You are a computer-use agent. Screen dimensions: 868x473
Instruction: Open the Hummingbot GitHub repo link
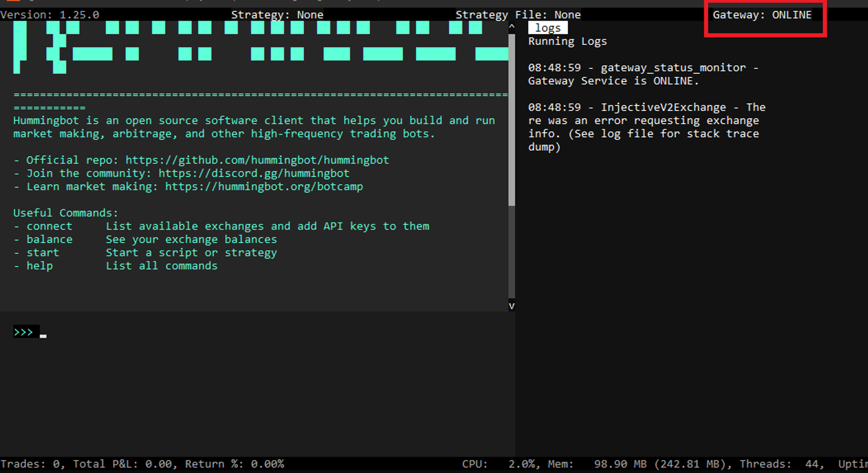coord(257,160)
